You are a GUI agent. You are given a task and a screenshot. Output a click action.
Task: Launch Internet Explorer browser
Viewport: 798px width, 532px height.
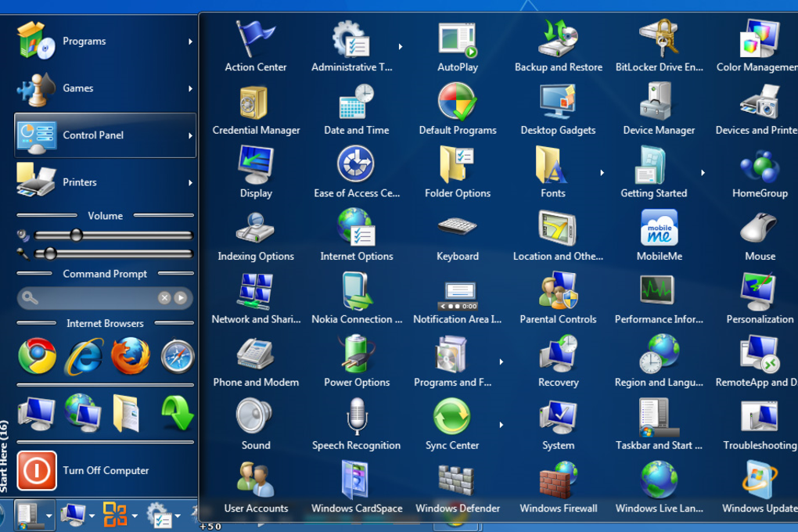84,356
